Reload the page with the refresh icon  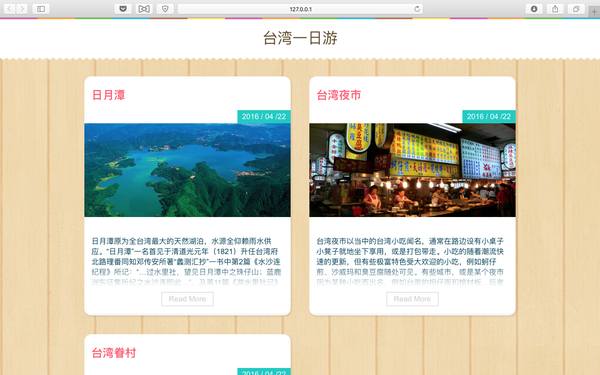417,9
